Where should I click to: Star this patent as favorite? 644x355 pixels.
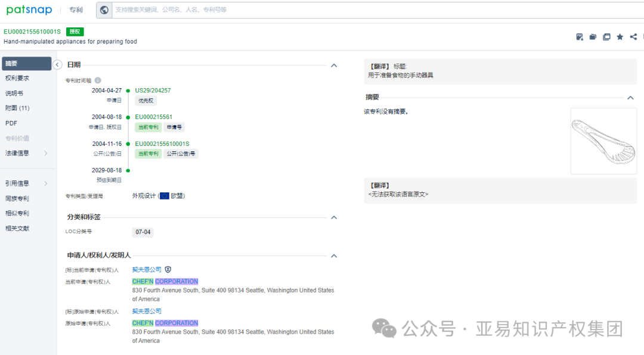[x=620, y=37]
